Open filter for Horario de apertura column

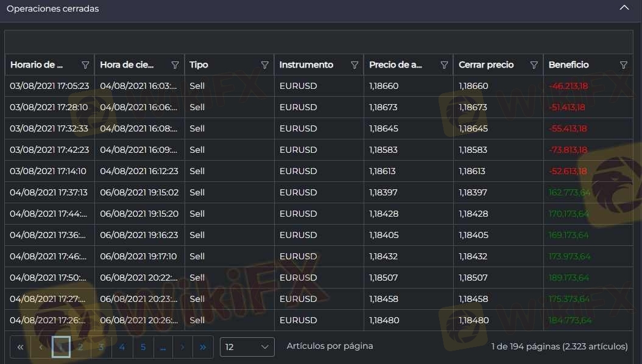(x=85, y=65)
